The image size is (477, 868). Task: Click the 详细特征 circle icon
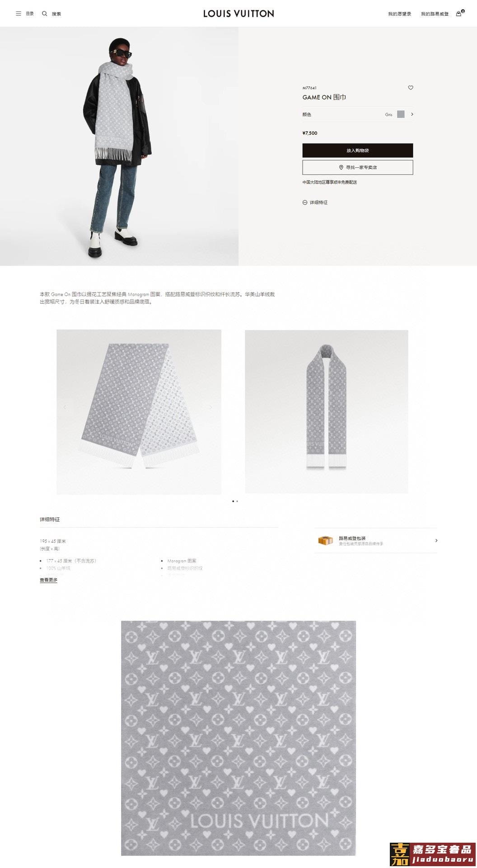(305, 203)
